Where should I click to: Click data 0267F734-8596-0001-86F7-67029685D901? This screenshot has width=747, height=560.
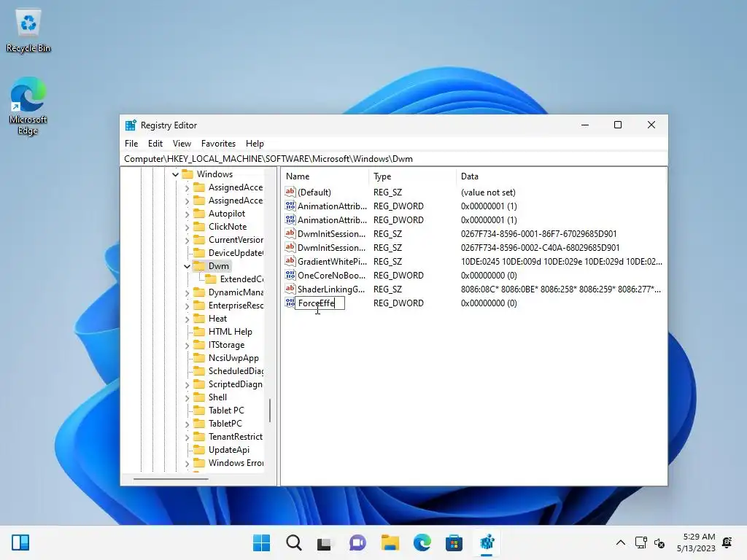point(538,234)
